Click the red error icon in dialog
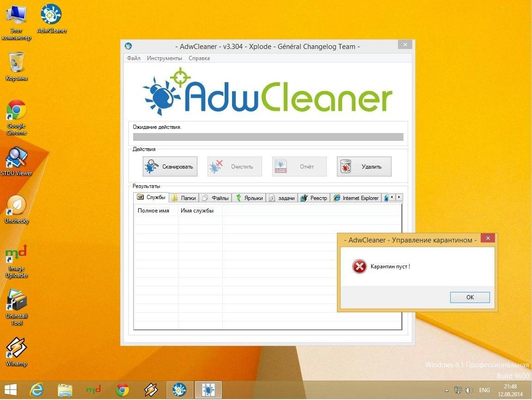The height and width of the screenshot is (400, 532). pos(359,267)
